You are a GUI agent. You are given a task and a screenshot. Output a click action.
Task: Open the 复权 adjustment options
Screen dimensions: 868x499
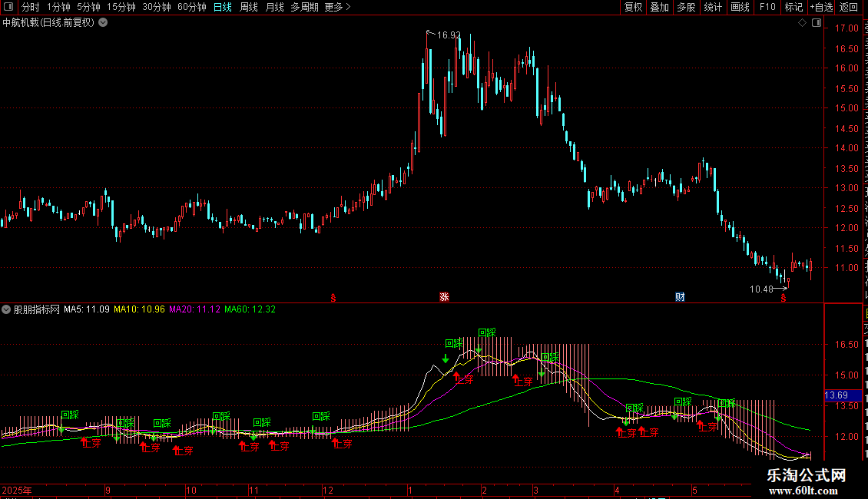[633, 7]
